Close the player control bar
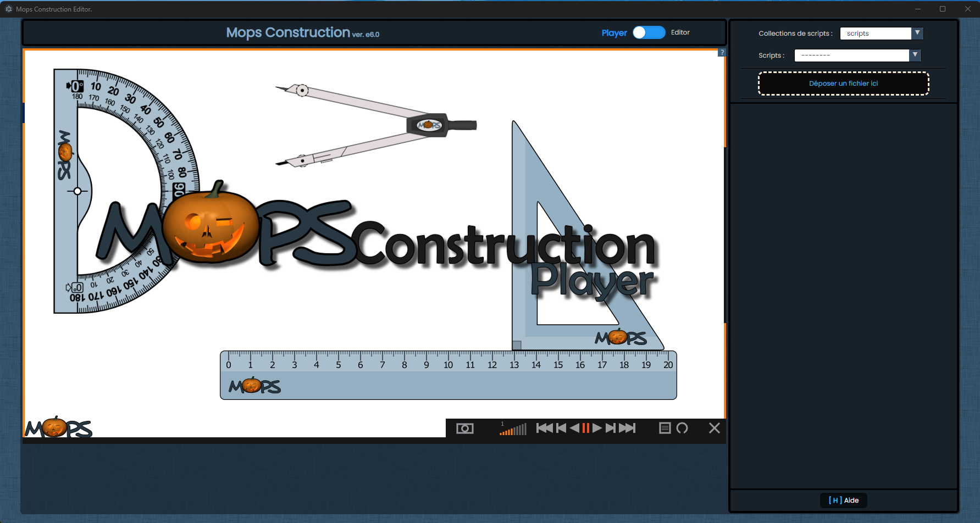Viewport: 980px width, 523px height. pos(714,428)
